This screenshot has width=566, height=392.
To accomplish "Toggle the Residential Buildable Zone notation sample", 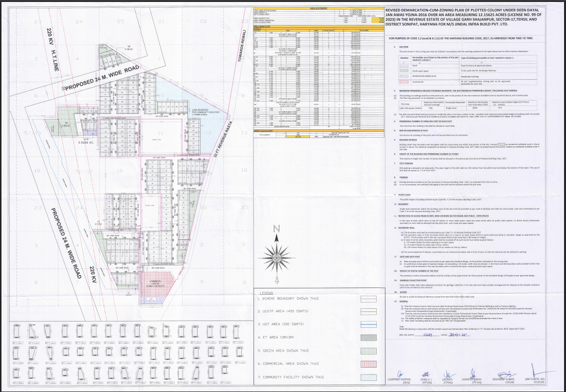I will point(404,76).
